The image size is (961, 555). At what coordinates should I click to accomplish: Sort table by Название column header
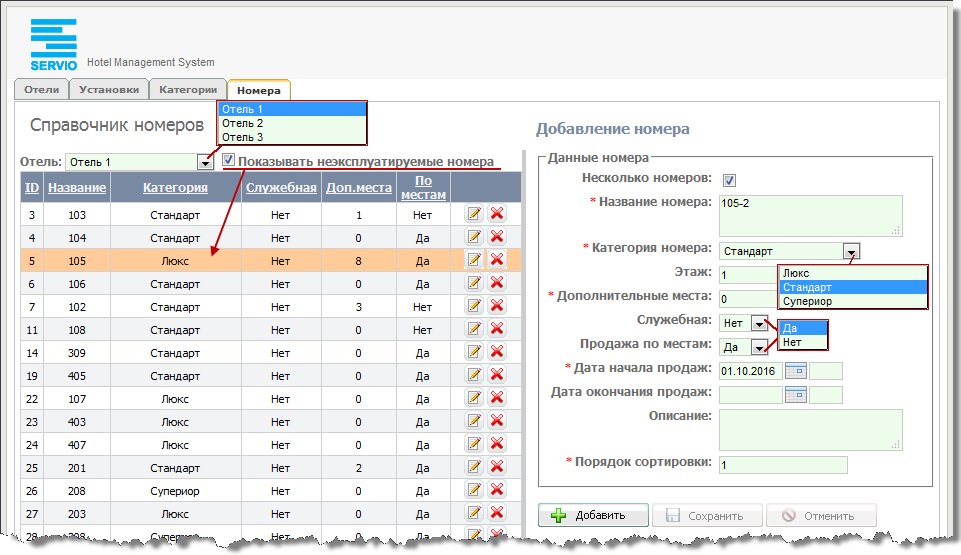(77, 187)
